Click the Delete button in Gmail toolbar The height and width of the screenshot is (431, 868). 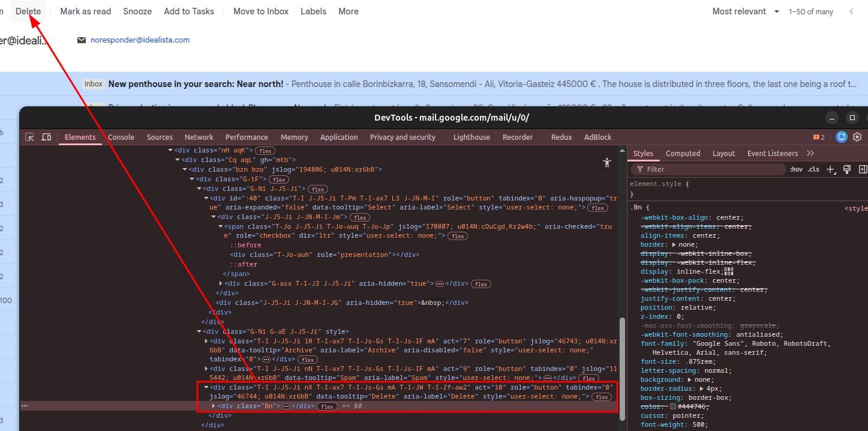point(28,11)
